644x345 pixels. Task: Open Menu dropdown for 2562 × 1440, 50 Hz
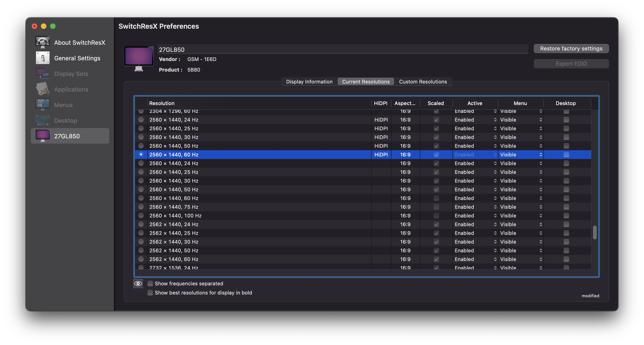[x=521, y=250]
